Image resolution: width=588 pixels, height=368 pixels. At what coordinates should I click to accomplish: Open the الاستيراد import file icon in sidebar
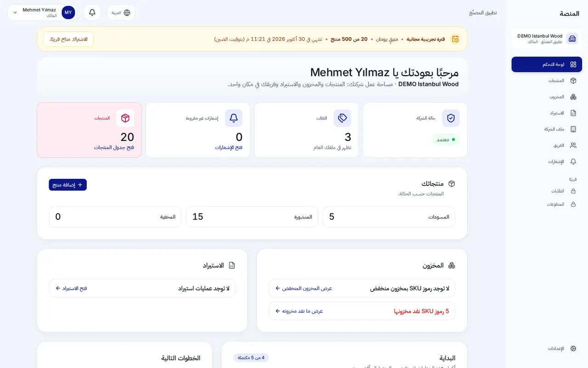click(x=573, y=113)
